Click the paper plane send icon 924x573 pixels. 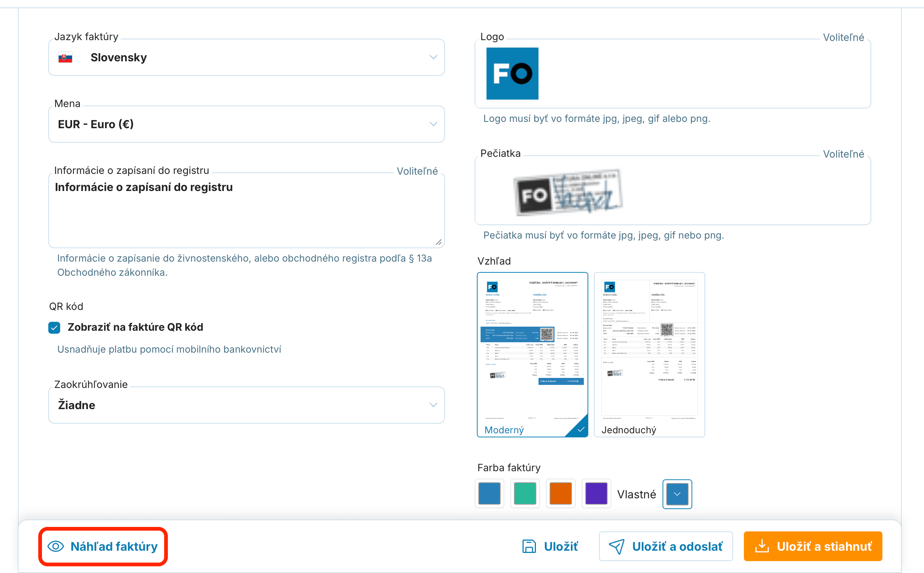tap(616, 547)
